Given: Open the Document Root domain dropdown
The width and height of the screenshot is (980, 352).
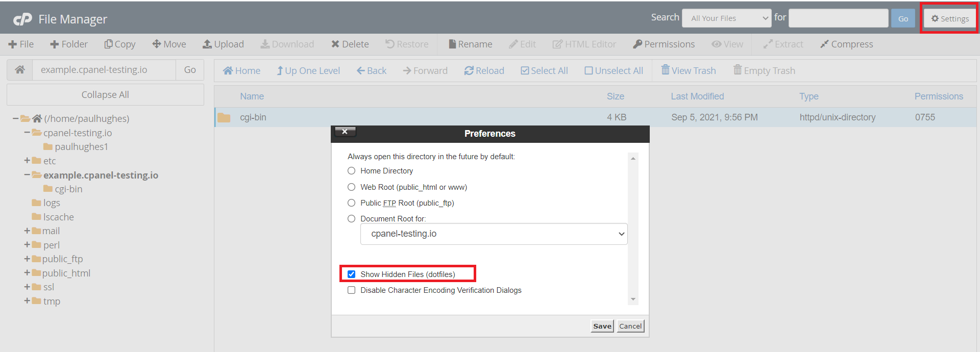Looking at the screenshot, I should [x=494, y=234].
